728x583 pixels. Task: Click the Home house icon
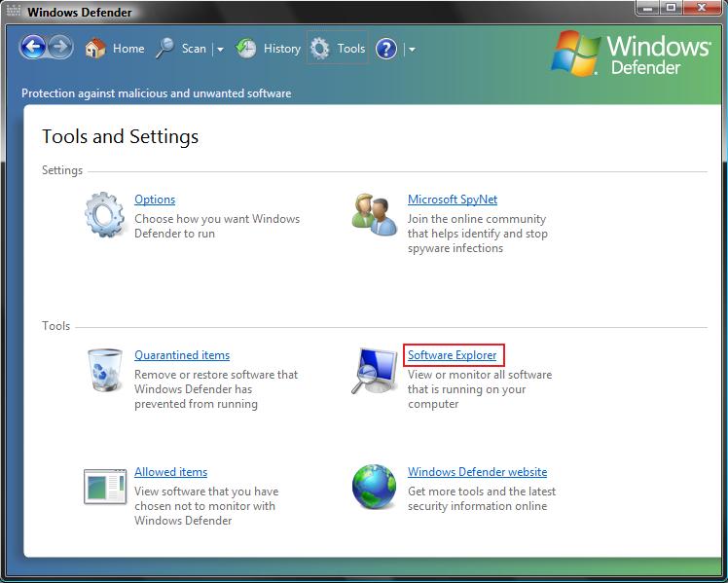(x=95, y=49)
